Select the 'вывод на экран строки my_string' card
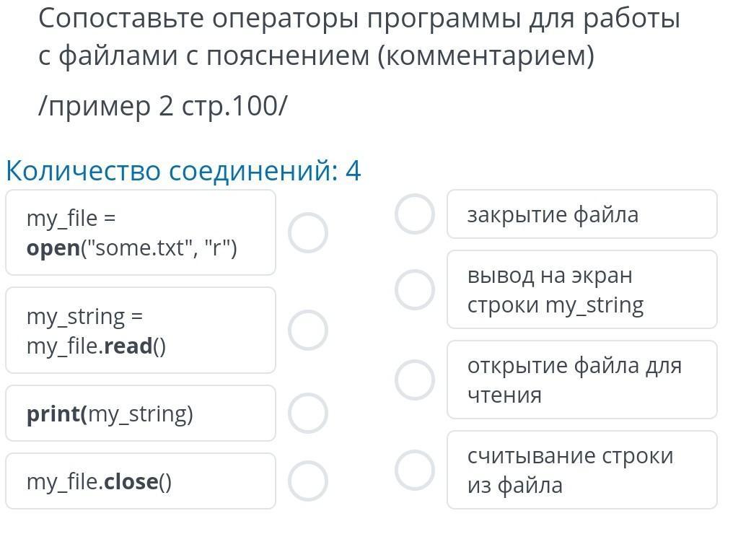Viewport: 733px width, 560px height. tap(581, 290)
